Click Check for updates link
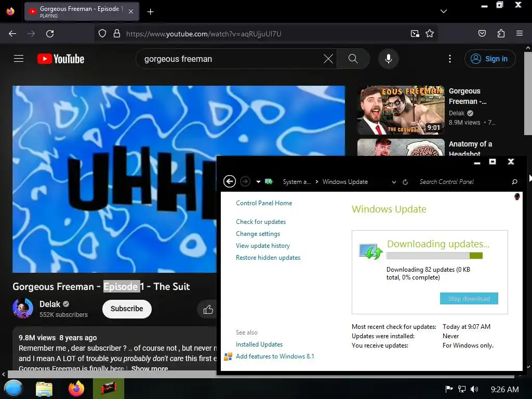This screenshot has height=399, width=532. 261,221
